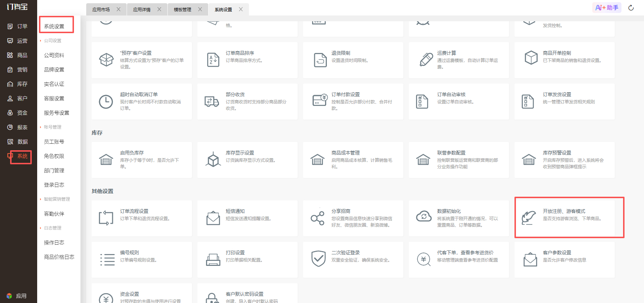Open the AI+助手 assistant
Image resolution: width=644 pixels, height=303 pixels.
(607, 8)
